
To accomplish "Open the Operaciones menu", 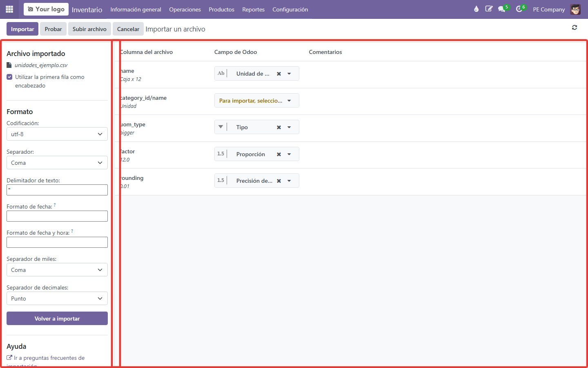I will (185, 9).
